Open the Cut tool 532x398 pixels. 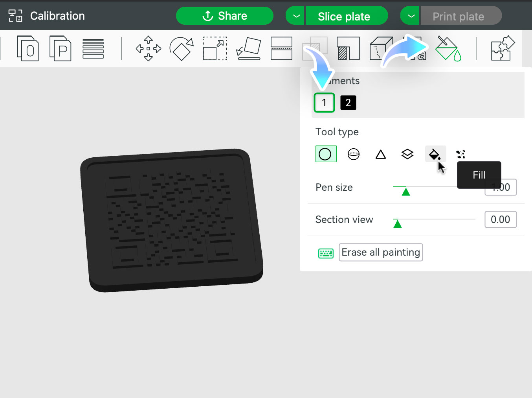point(281,48)
